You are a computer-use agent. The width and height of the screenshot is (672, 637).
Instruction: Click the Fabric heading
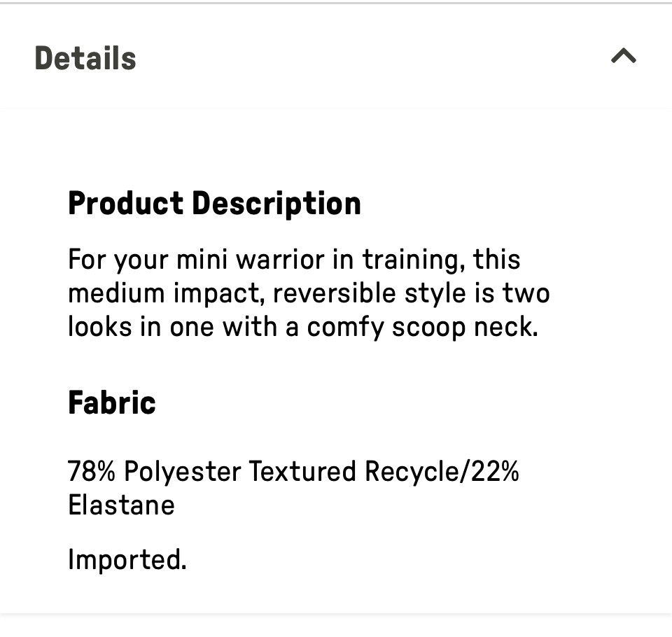pos(112,403)
